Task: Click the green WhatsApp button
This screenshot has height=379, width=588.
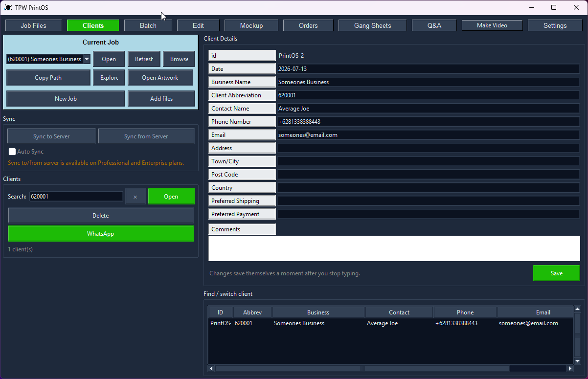Action: tap(101, 234)
